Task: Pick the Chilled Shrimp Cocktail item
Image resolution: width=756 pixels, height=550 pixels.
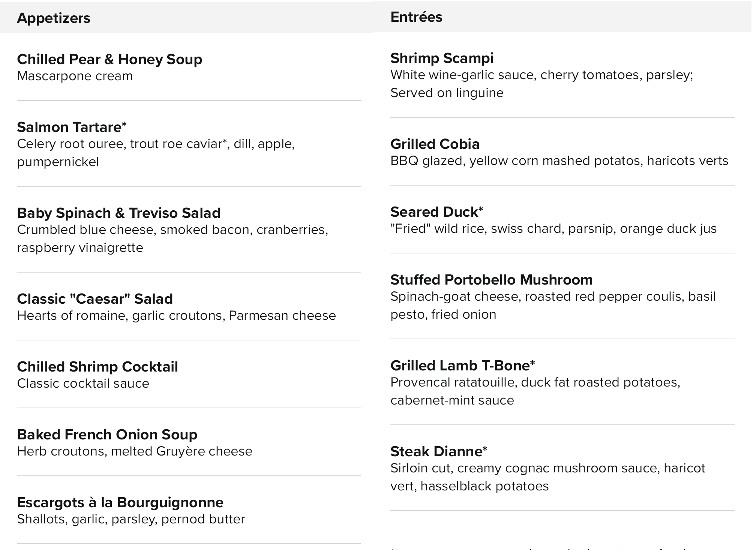Action: point(97,367)
